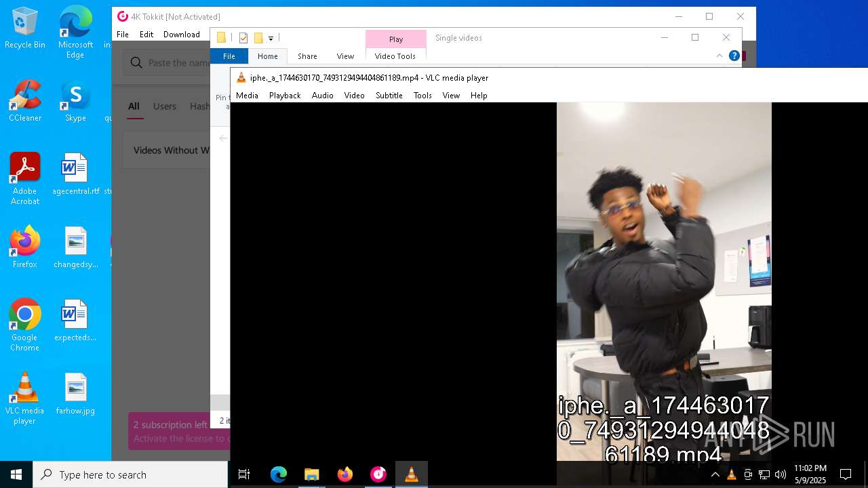The height and width of the screenshot is (488, 868).
Task: Open the volume speaker tray icon
Action: pos(781,474)
